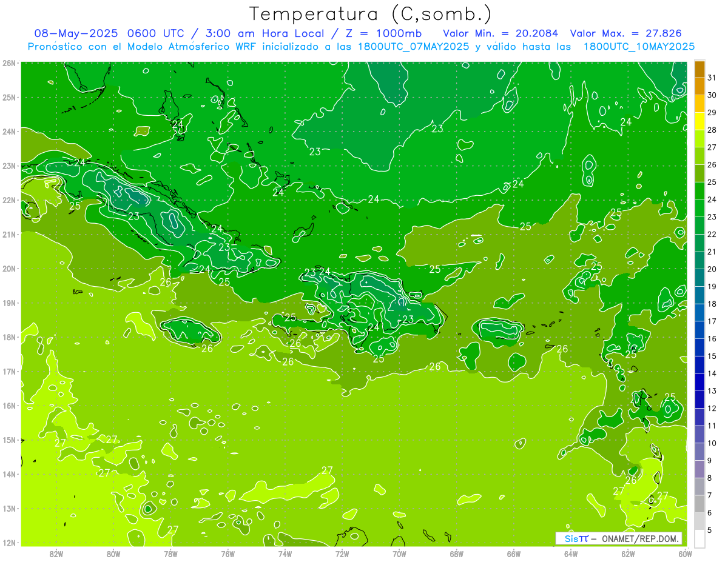Pick the dark blue swatch between 13 and 14
Screen dimensions: 728x562
pyautogui.click(x=699, y=382)
